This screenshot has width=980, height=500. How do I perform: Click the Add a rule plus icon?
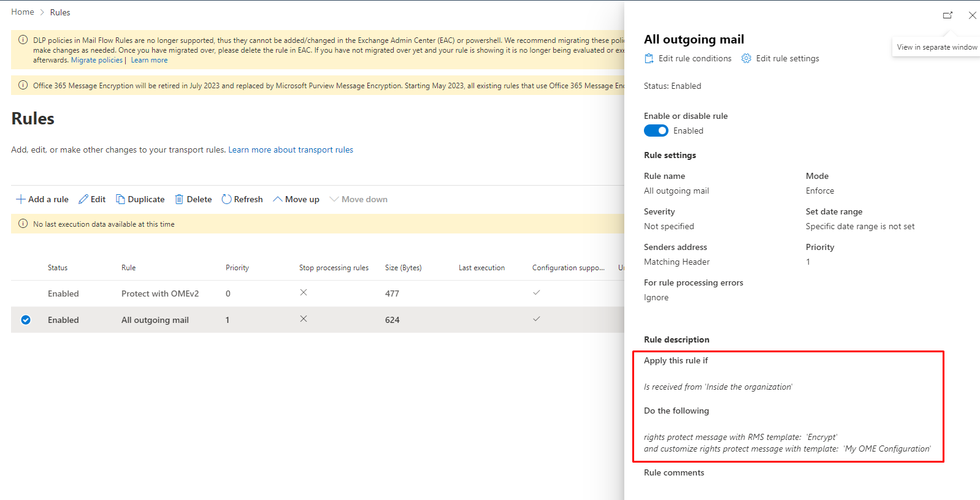click(x=21, y=199)
